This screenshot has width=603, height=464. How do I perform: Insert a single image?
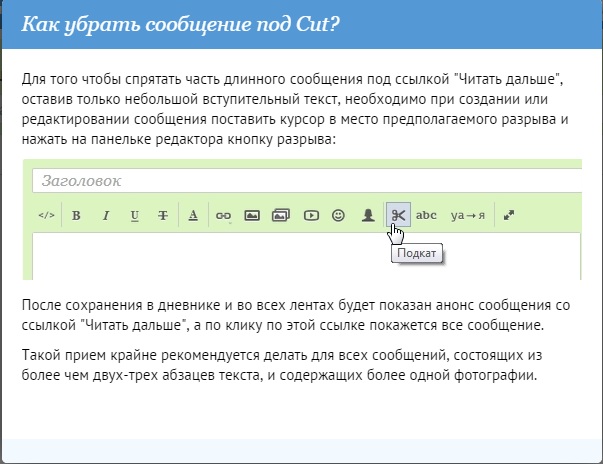(x=252, y=215)
